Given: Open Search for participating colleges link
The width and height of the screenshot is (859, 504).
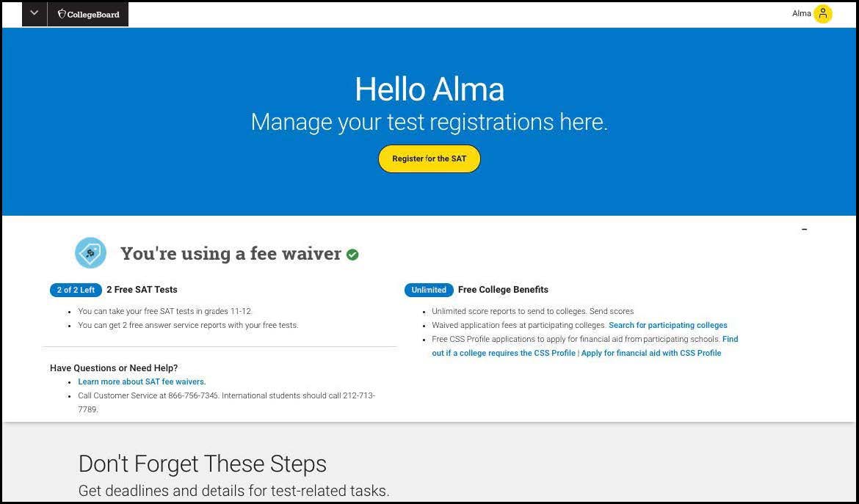Looking at the screenshot, I should [668, 325].
